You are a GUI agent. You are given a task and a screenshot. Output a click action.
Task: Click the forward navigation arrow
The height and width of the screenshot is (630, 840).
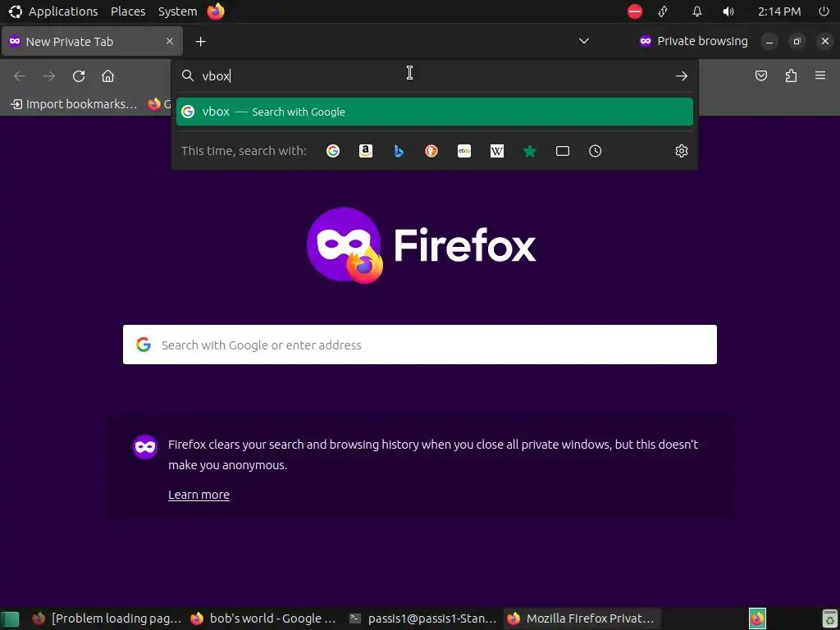pos(49,76)
